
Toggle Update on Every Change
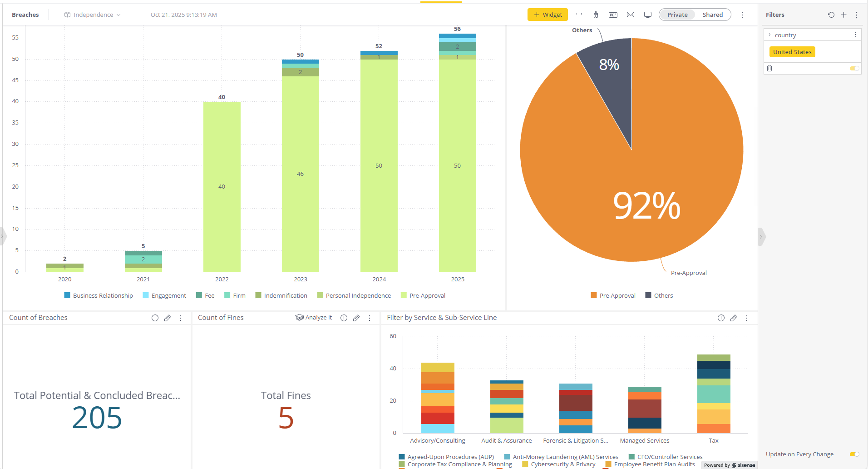tap(854, 454)
